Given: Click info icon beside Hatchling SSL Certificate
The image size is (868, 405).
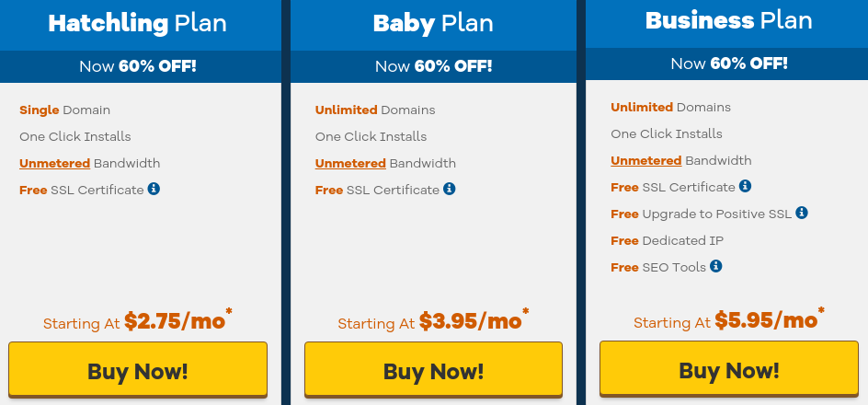Looking at the screenshot, I should click(154, 189).
